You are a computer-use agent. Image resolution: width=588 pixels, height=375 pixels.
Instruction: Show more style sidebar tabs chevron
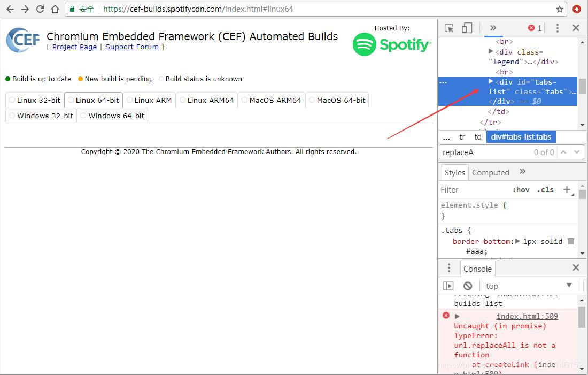[522, 172]
